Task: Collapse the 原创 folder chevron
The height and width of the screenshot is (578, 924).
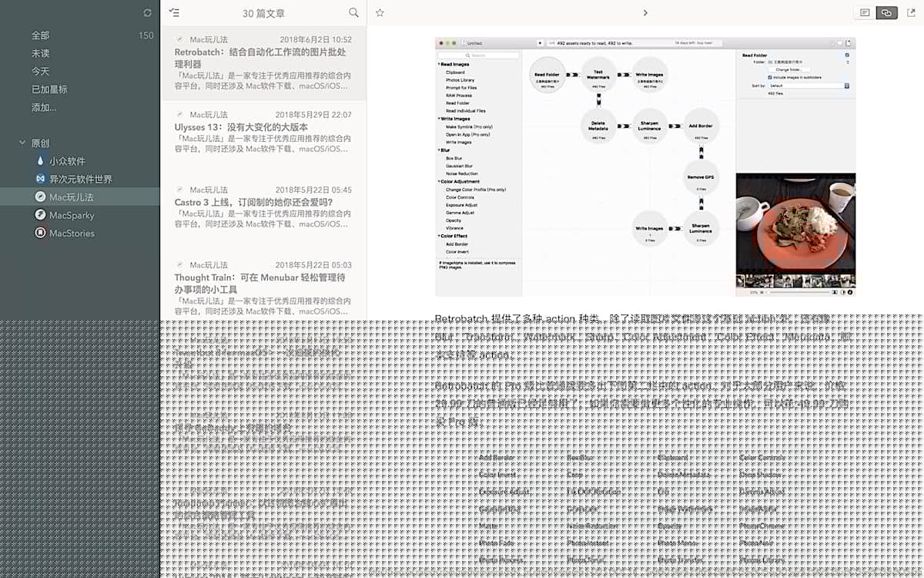Action: [22, 143]
